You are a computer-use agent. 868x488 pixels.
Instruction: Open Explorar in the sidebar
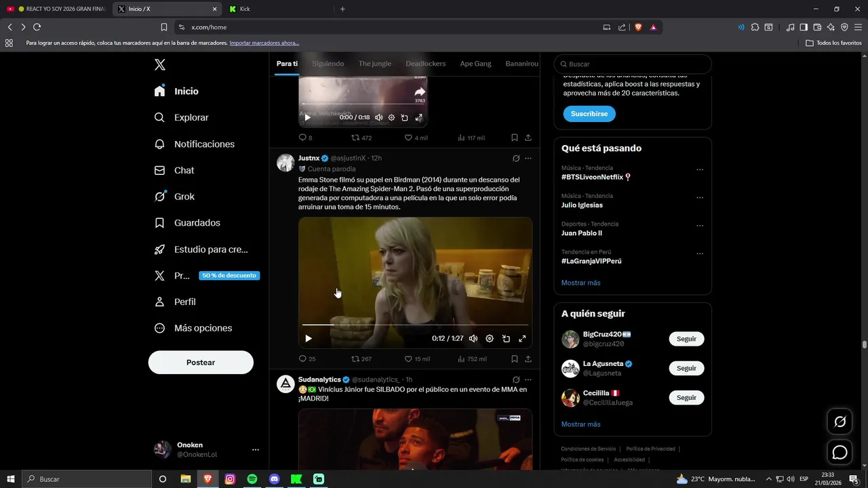(x=181, y=117)
